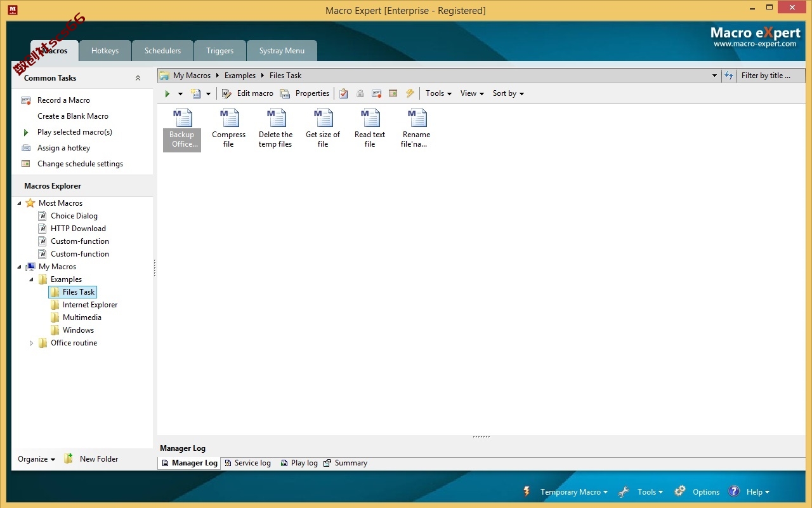The width and height of the screenshot is (812, 508).
Task: Select the Get size of file macro
Action: tap(323, 129)
